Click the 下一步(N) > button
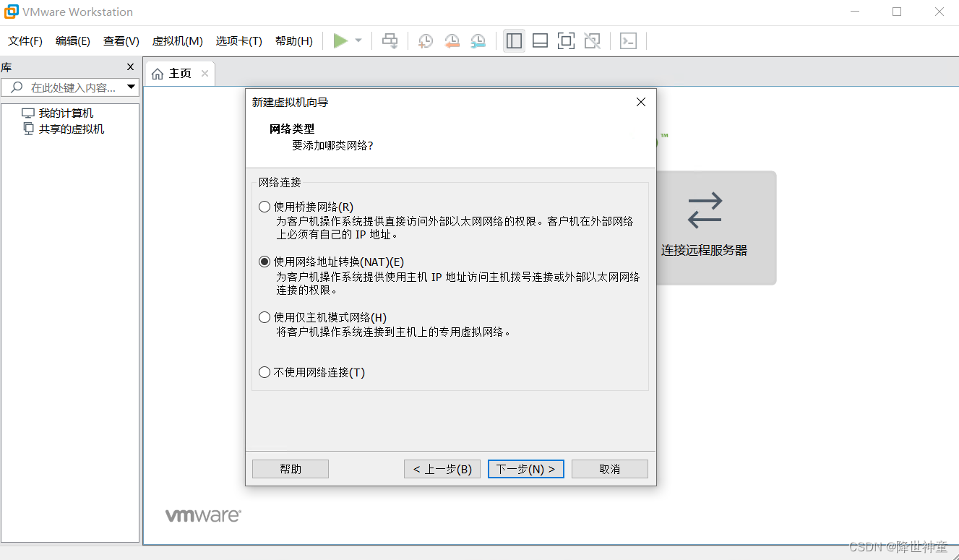The image size is (959, 560). point(526,469)
